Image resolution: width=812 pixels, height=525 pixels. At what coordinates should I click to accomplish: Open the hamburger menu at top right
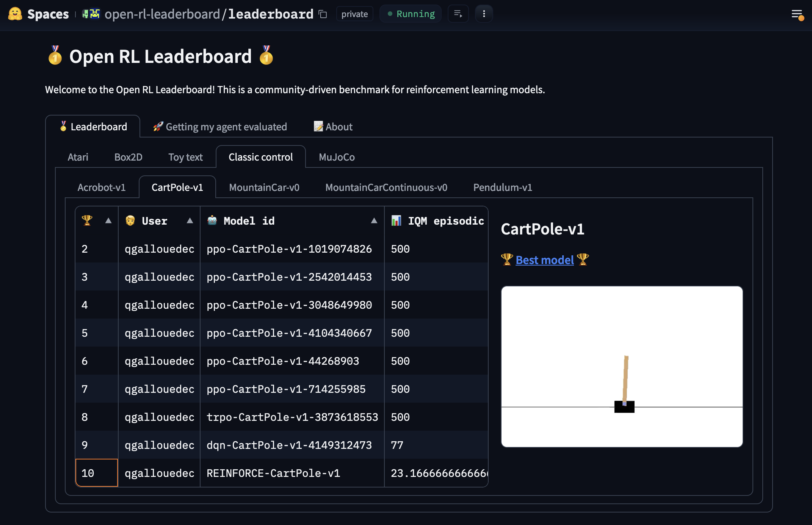click(797, 14)
